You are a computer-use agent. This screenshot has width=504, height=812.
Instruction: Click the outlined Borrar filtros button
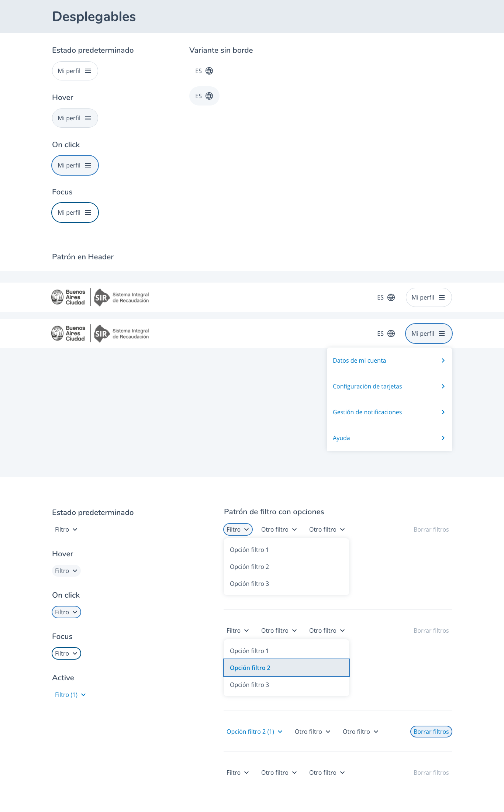tap(431, 732)
